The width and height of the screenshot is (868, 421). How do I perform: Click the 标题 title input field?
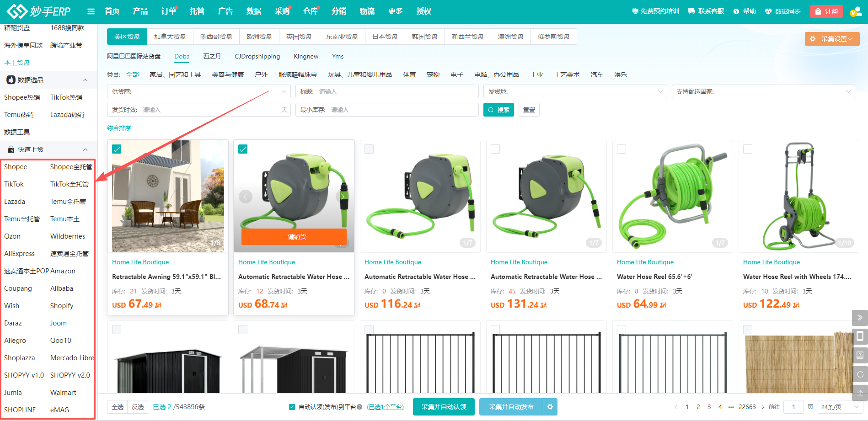pyautogui.click(x=387, y=91)
